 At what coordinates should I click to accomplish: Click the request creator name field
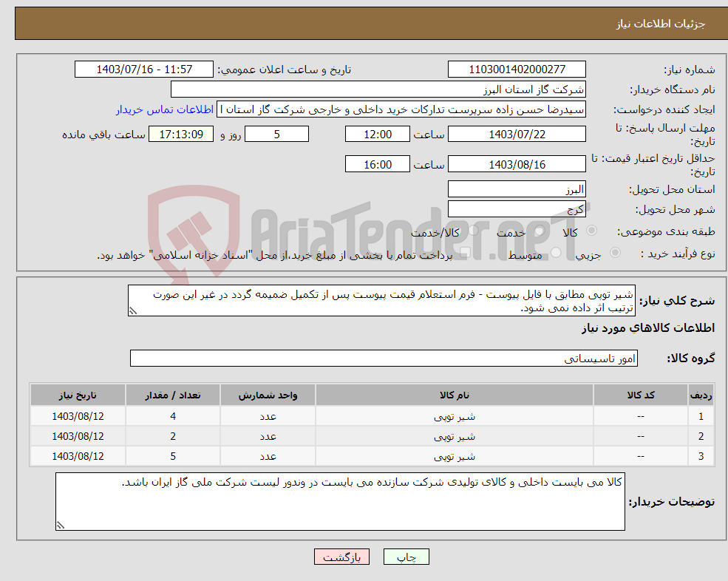click(401, 109)
